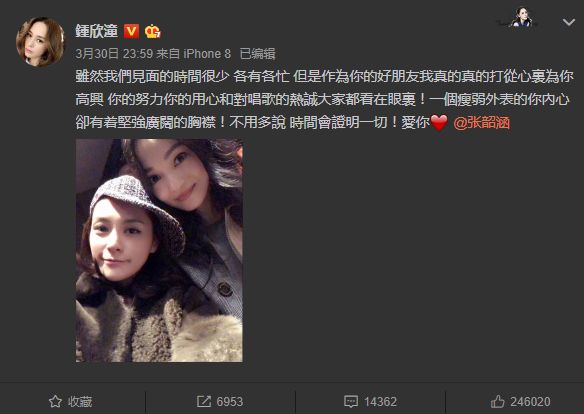Screen dimensions: 584x414
Task: Click the 已编辑 edited label
Action: pos(258,54)
